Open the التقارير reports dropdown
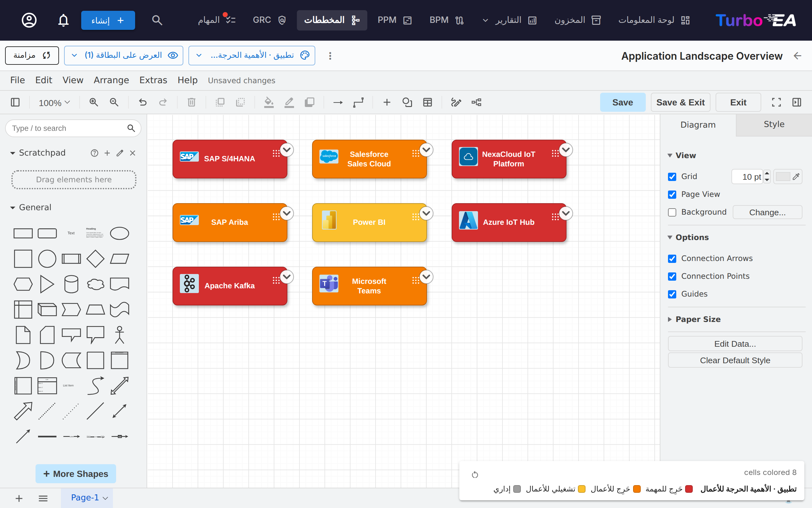Image resolution: width=812 pixels, height=508 pixels. (510, 20)
